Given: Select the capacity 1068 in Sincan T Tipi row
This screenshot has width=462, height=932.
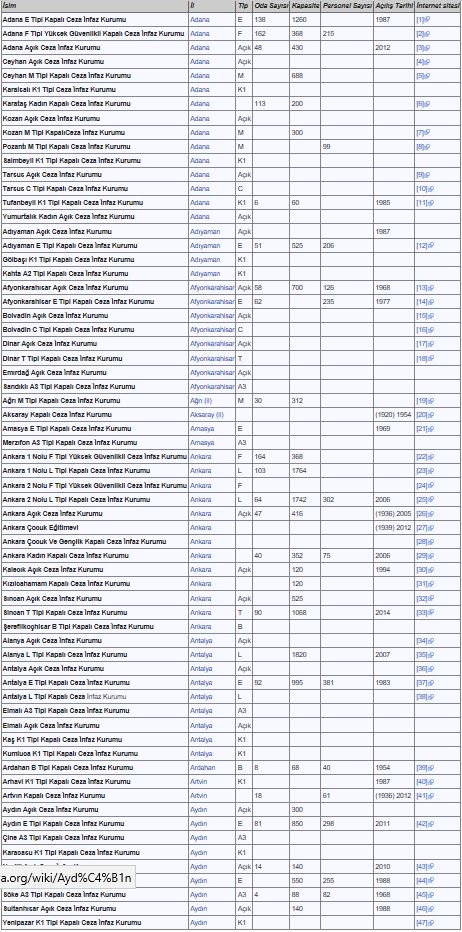Looking at the screenshot, I should pyautogui.click(x=298, y=612).
